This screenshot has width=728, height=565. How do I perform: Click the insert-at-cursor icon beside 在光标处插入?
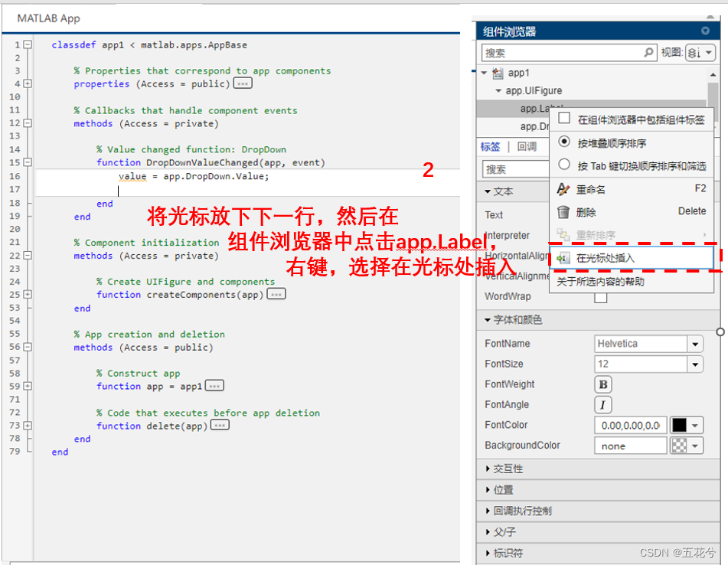[x=564, y=257]
